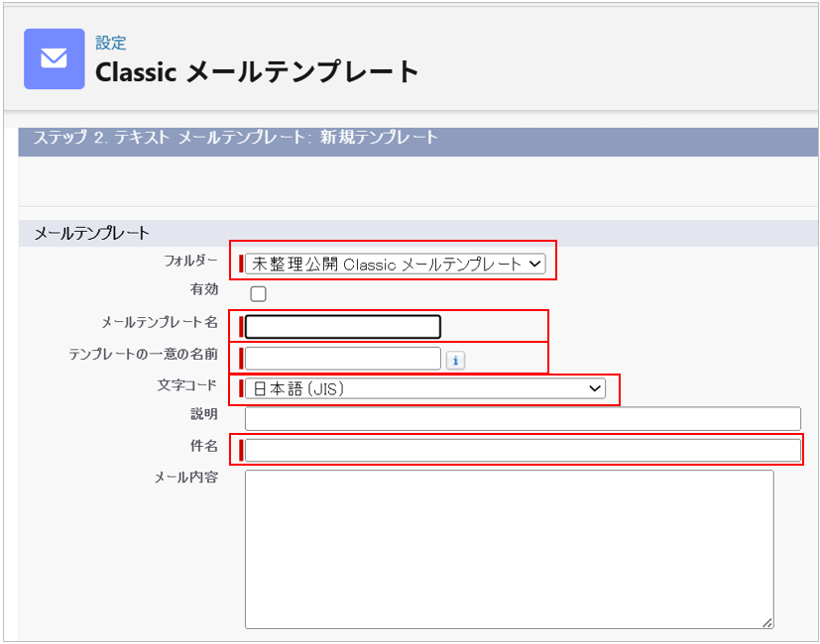Screen dimensions: 820x644
Task: Click the 文字コード label
Action: point(186,385)
